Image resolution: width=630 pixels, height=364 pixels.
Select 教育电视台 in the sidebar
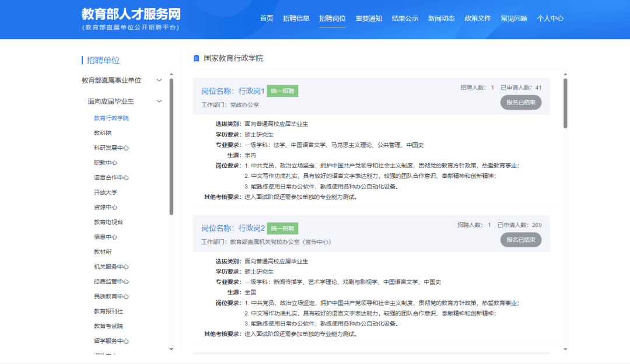tap(108, 222)
